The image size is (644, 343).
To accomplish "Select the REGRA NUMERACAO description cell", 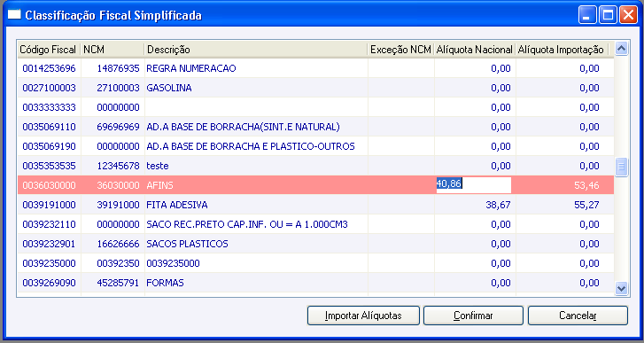I will point(256,68).
